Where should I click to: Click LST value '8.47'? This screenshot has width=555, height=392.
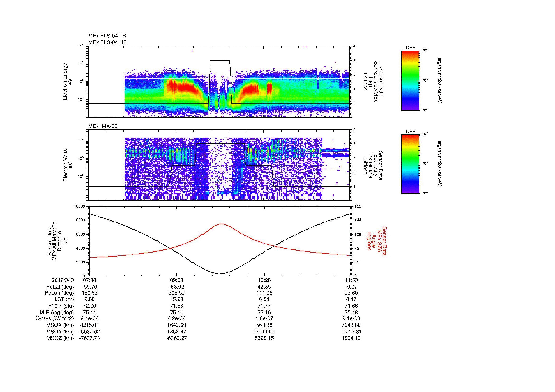(351, 299)
